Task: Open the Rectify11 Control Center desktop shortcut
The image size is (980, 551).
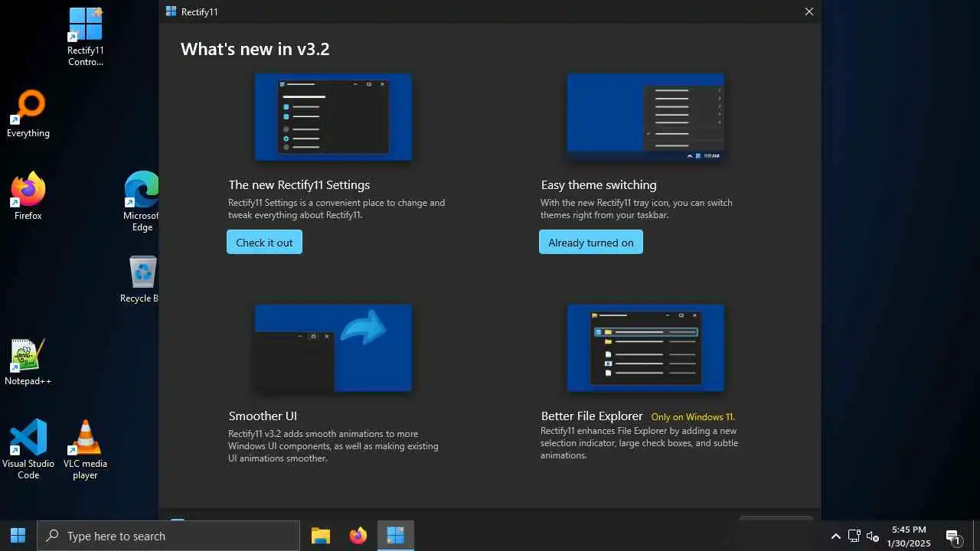Action: click(x=85, y=36)
